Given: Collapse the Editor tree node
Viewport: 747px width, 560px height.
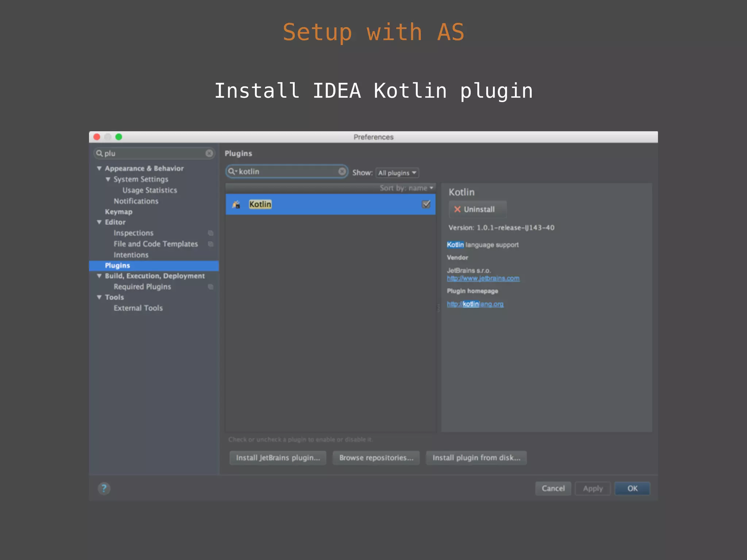Looking at the screenshot, I should (99, 222).
